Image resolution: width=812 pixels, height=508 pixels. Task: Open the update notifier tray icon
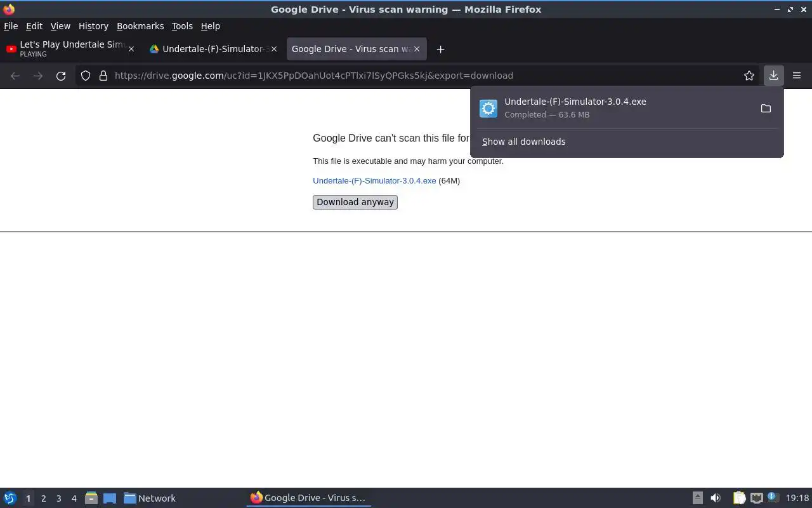pos(773,498)
